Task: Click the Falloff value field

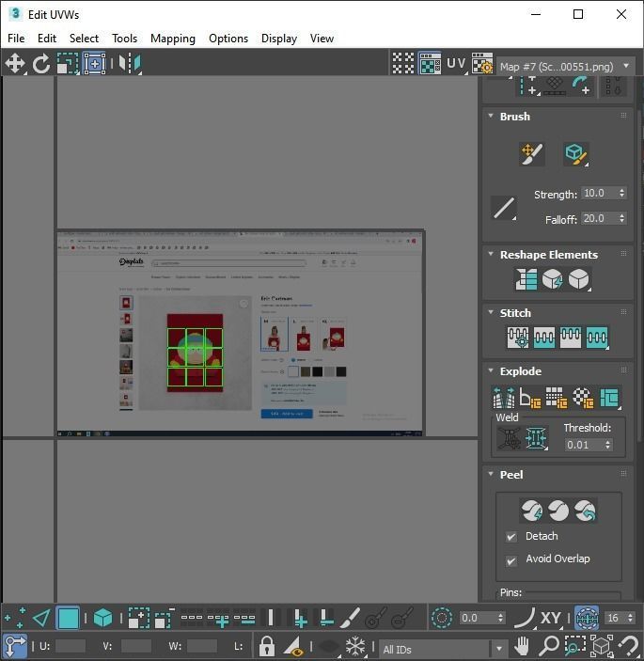Action: point(599,218)
